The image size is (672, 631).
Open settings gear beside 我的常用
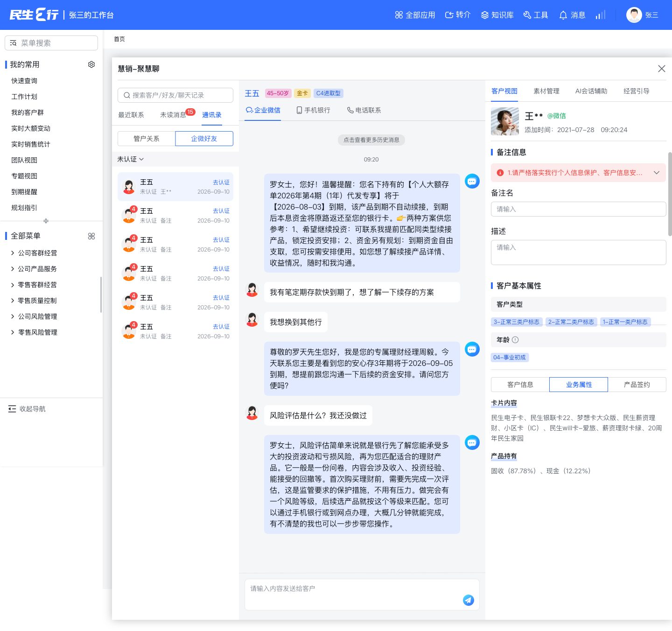[x=91, y=64]
